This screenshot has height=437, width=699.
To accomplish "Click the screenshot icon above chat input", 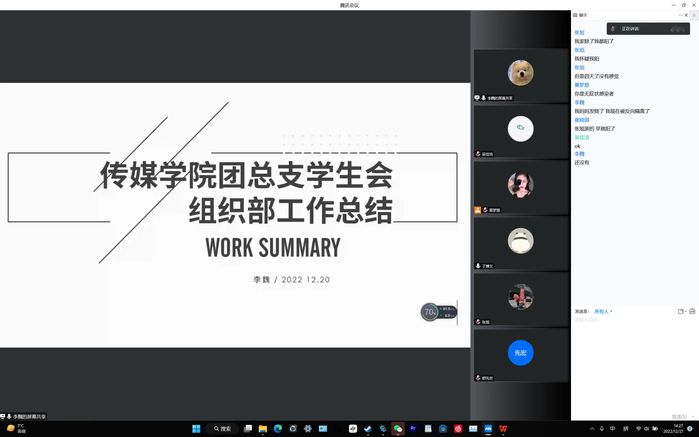I will pyautogui.click(x=681, y=311).
